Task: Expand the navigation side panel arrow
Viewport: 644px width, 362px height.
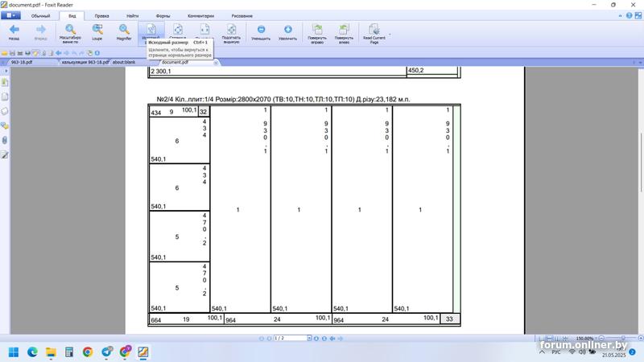Action: tap(6, 71)
